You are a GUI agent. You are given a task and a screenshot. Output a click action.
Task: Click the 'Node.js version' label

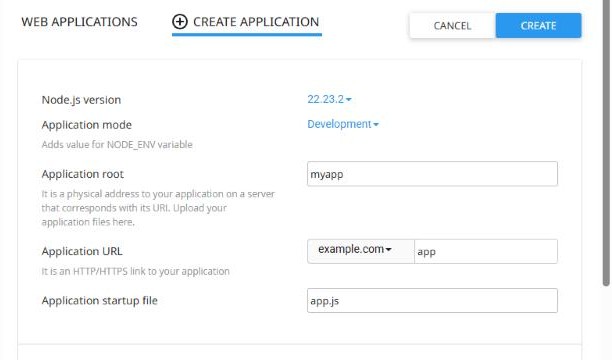point(81,100)
